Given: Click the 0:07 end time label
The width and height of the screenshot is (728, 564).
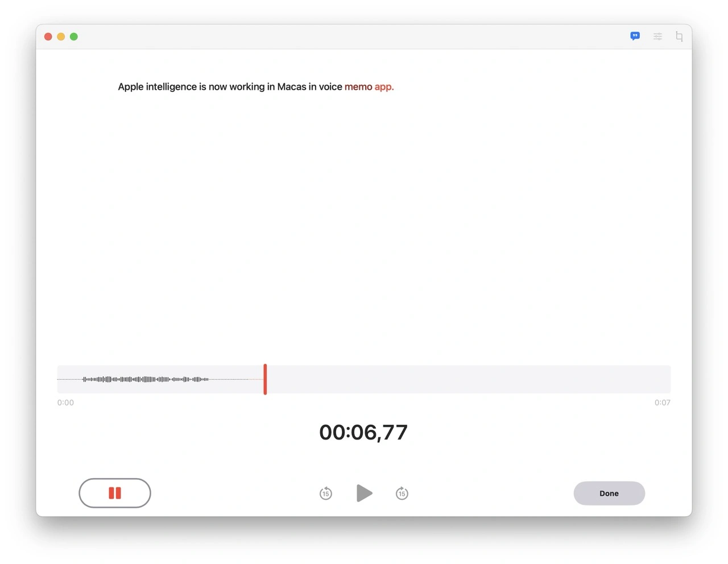Looking at the screenshot, I should click(663, 403).
